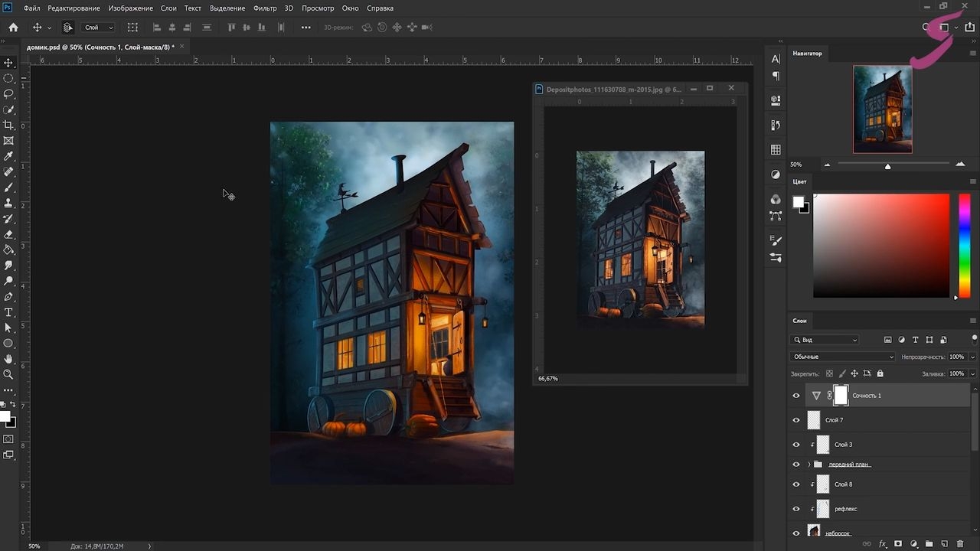Screen dimensions: 980x551
Task: Open the Изображение menu
Action: [x=130, y=8]
